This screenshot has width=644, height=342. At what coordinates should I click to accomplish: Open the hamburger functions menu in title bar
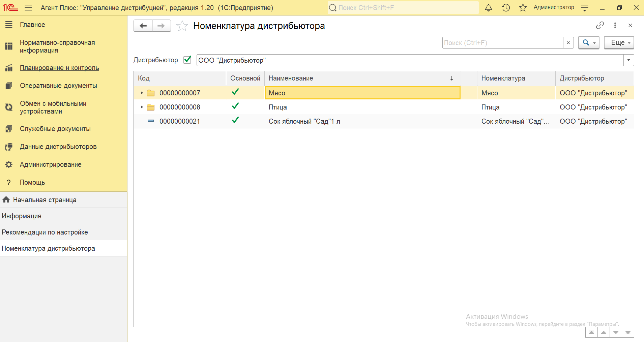[28, 7]
